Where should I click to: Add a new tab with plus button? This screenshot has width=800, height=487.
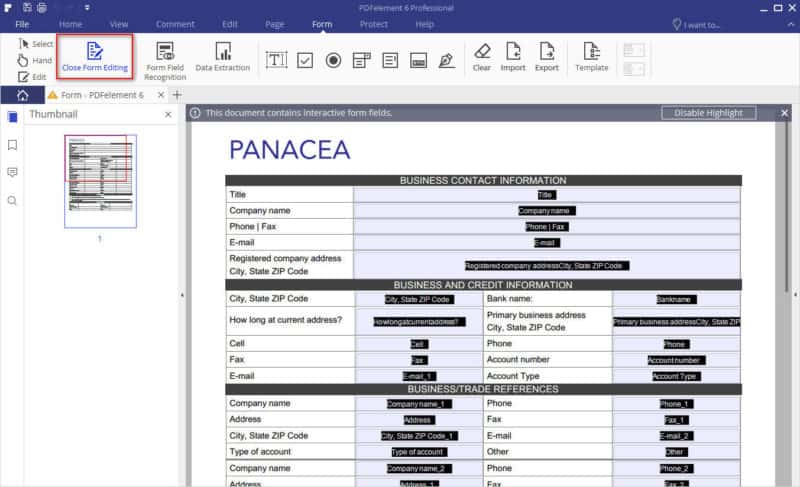177,95
